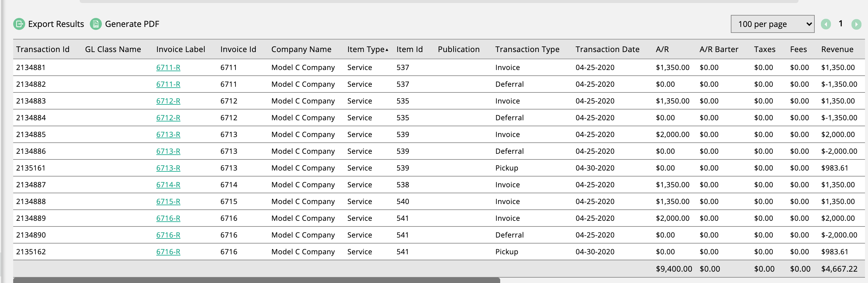The height and width of the screenshot is (283, 868).
Task: Click the Export Results icon
Action: coord(19,24)
